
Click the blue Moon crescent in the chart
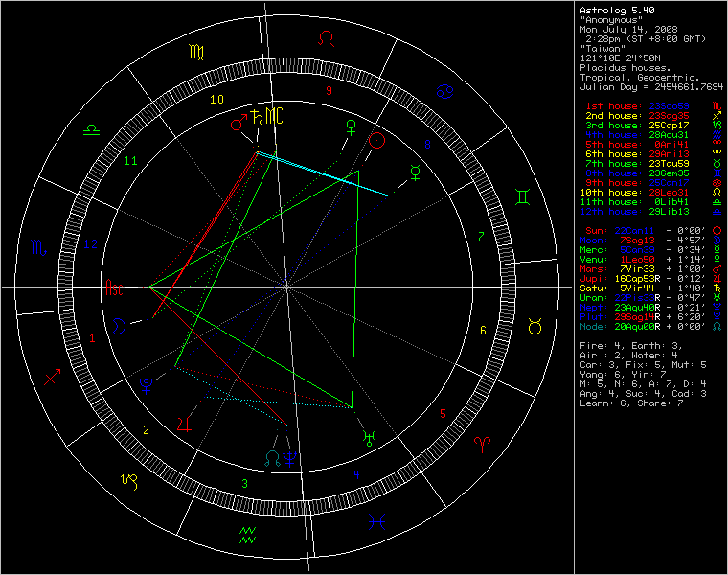(120, 326)
